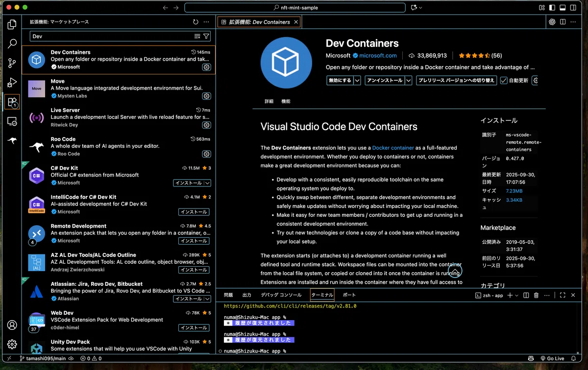Switch to the 詳細 details tab

tap(269, 101)
